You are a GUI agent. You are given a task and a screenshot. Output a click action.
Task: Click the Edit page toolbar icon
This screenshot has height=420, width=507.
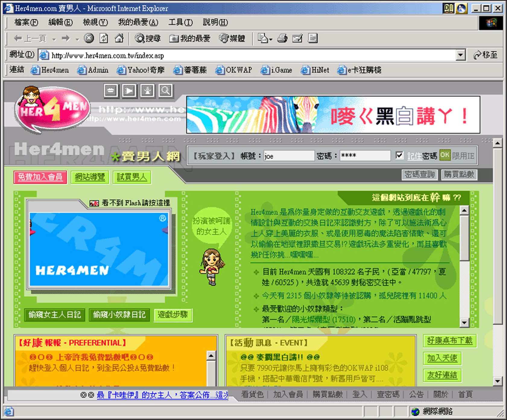point(297,38)
